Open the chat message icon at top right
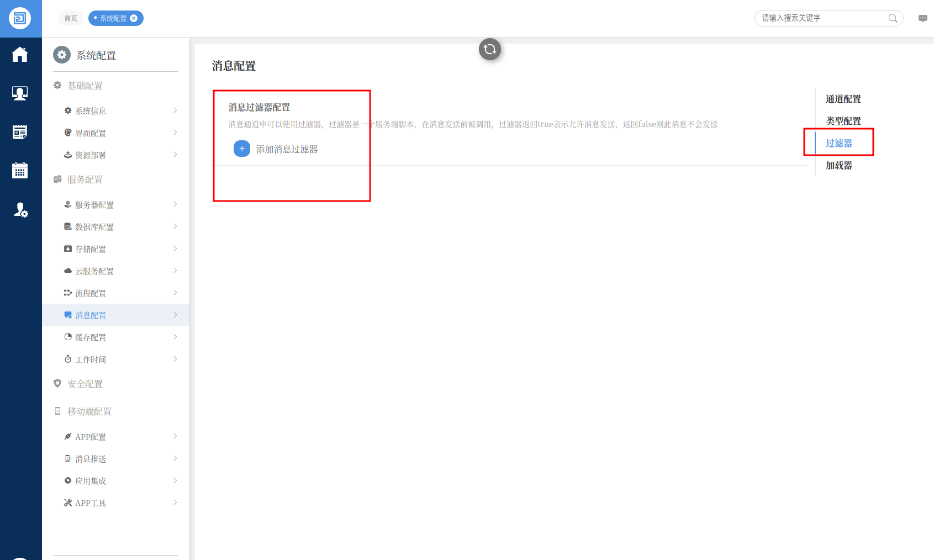Viewport: 934px width, 560px height. pos(922,18)
